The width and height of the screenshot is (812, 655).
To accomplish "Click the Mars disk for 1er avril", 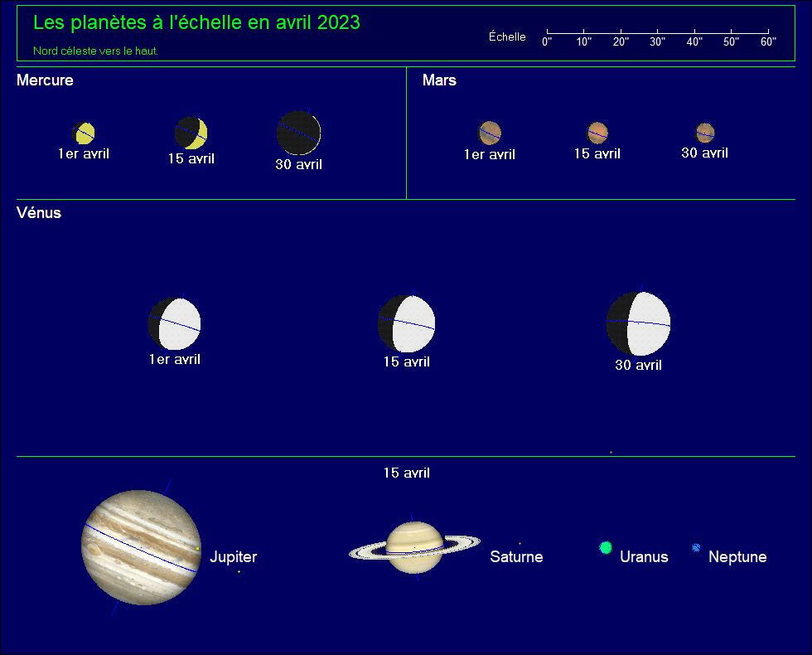I will (490, 133).
